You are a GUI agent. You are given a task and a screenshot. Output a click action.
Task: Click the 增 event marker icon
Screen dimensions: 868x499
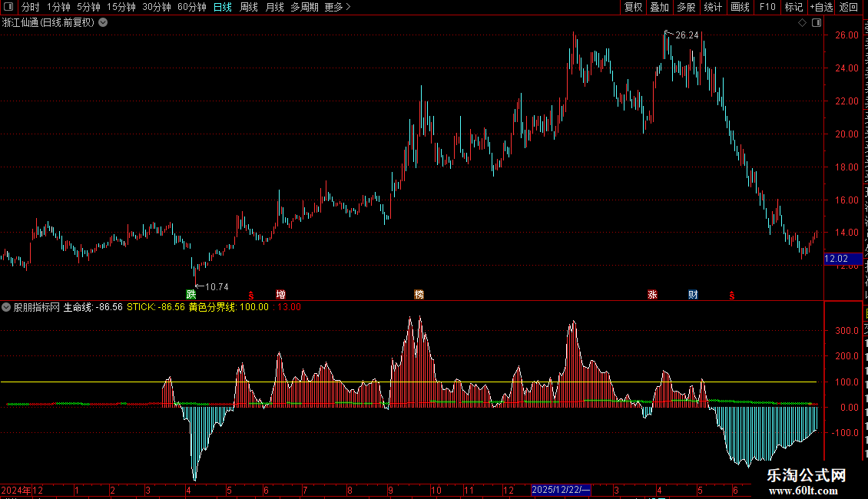click(x=280, y=294)
